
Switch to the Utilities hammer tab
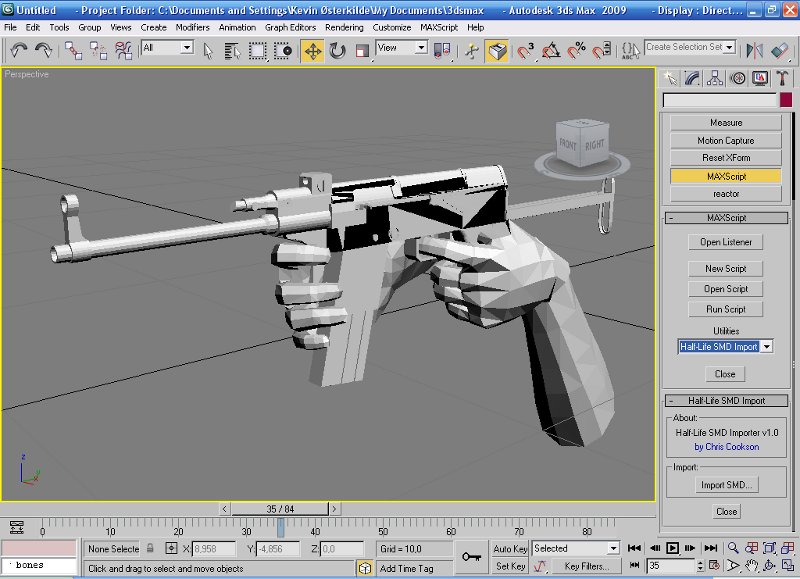[782, 78]
